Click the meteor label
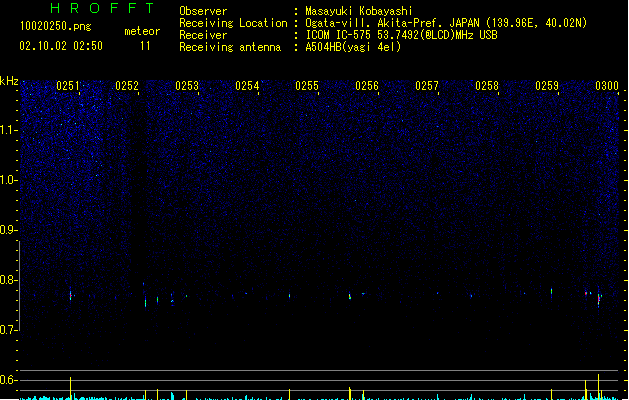This screenshot has width=629, height=400. coord(142,31)
